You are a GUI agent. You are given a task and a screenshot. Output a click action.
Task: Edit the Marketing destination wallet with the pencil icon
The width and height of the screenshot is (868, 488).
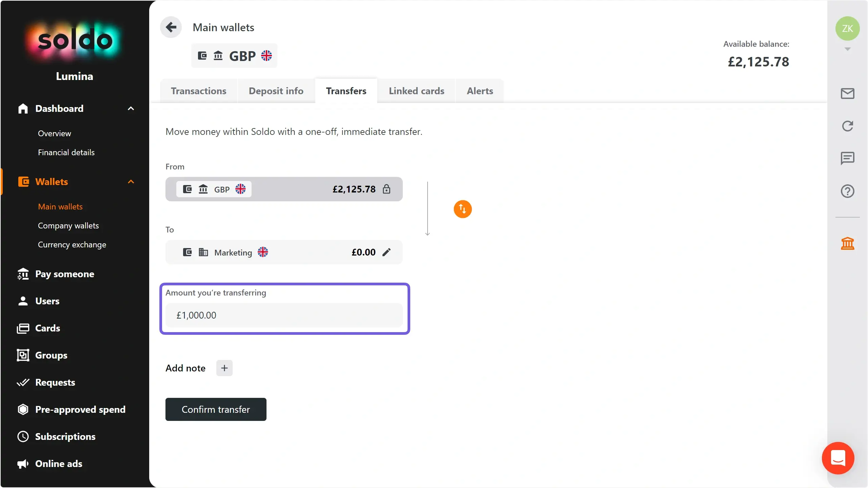tap(387, 252)
